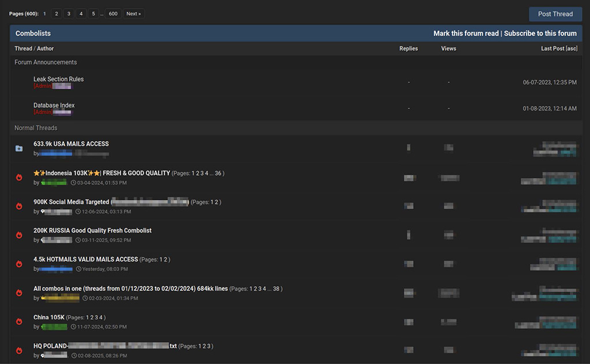This screenshot has width=590, height=364.
Task: Toggle ascending order via the asc link
Action: pos(572,49)
